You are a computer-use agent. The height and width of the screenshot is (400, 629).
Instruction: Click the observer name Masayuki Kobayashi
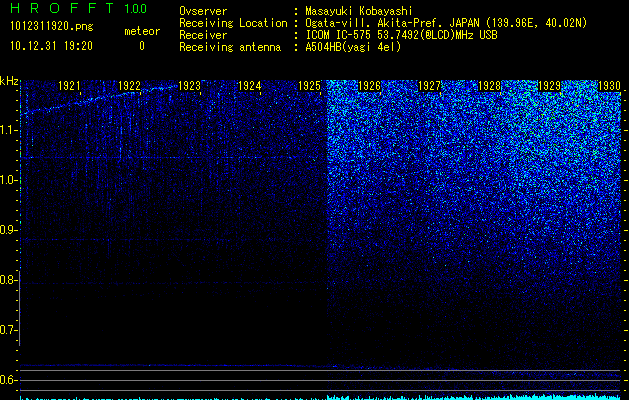click(x=359, y=11)
